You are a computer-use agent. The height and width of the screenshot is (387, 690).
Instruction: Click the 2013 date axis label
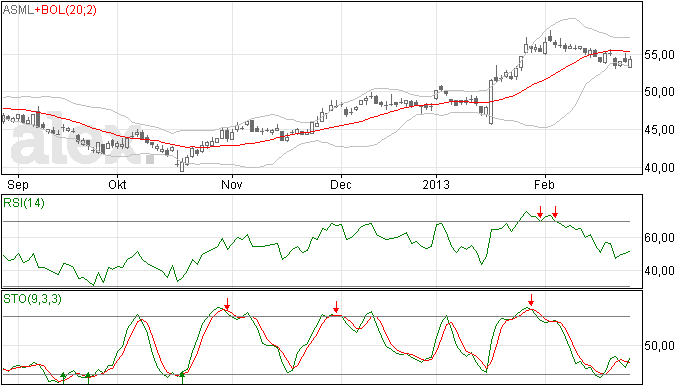436,184
